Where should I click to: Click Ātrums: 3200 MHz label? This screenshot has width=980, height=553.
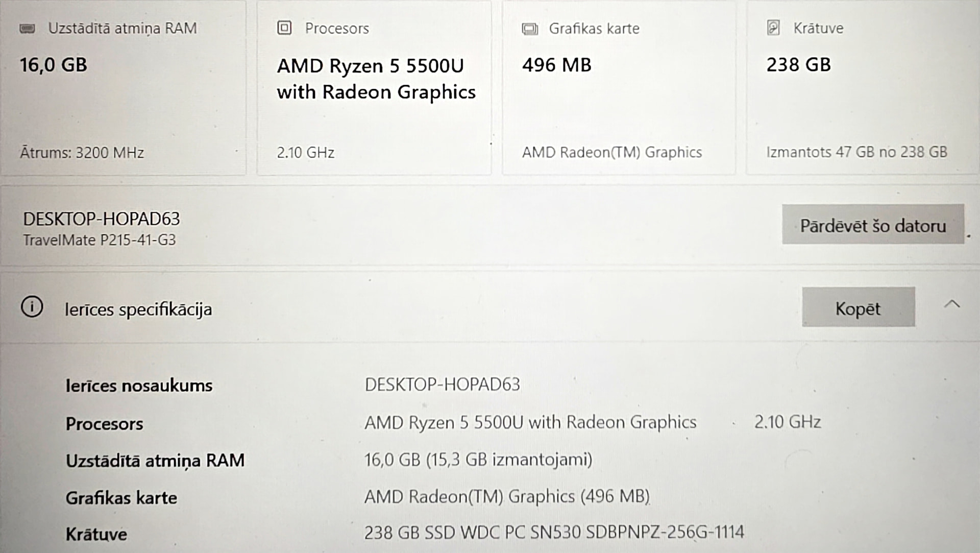pyautogui.click(x=82, y=153)
